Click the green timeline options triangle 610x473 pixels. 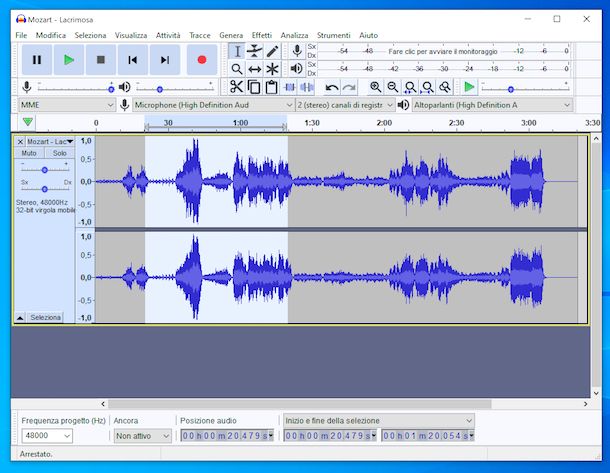pos(28,122)
